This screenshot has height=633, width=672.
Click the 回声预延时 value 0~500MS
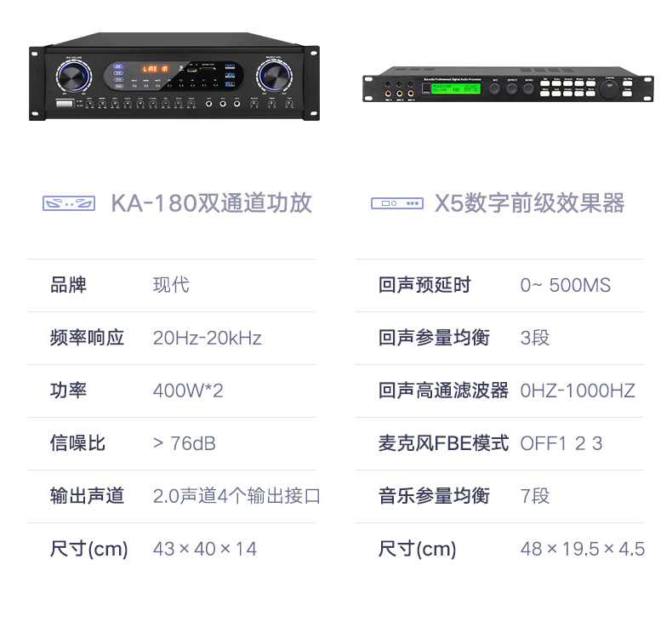[566, 285]
